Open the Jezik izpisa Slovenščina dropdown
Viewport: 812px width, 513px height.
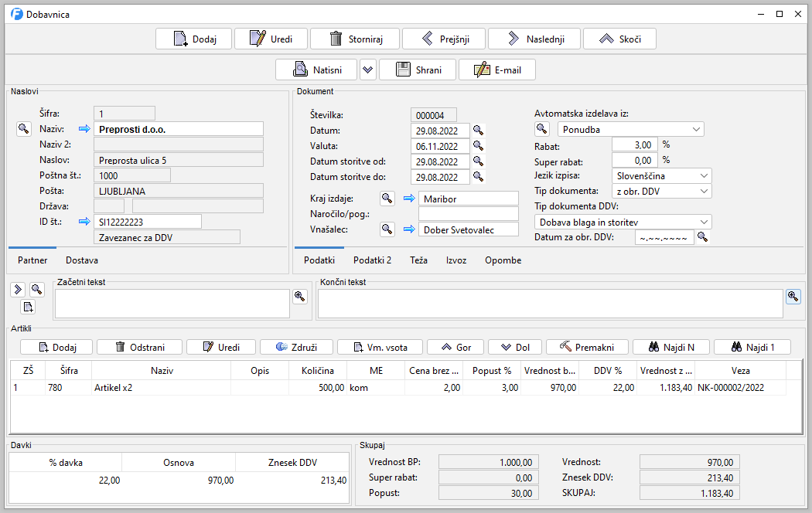[x=661, y=176]
